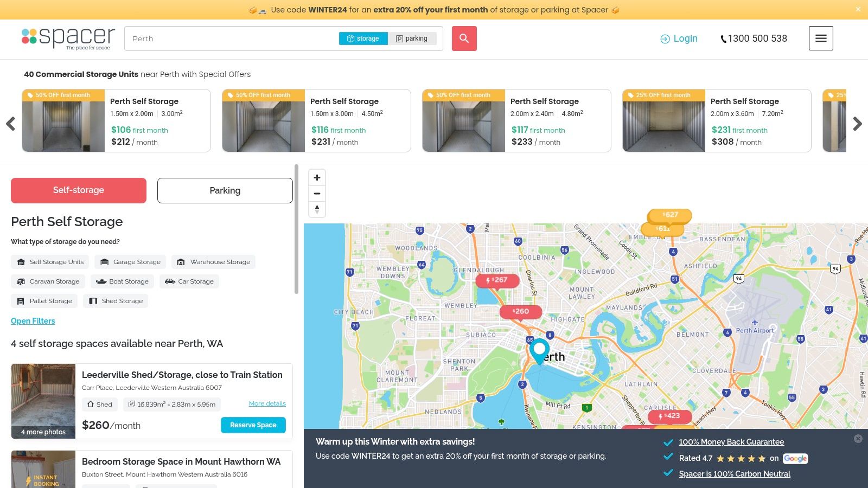Open the hamburger navigation menu
The width and height of the screenshot is (868, 488).
click(x=821, y=38)
